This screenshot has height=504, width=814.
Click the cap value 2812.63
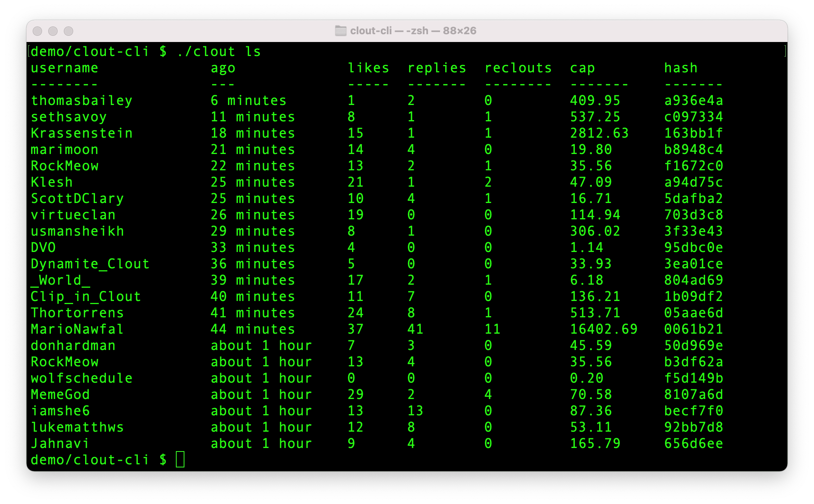(599, 133)
